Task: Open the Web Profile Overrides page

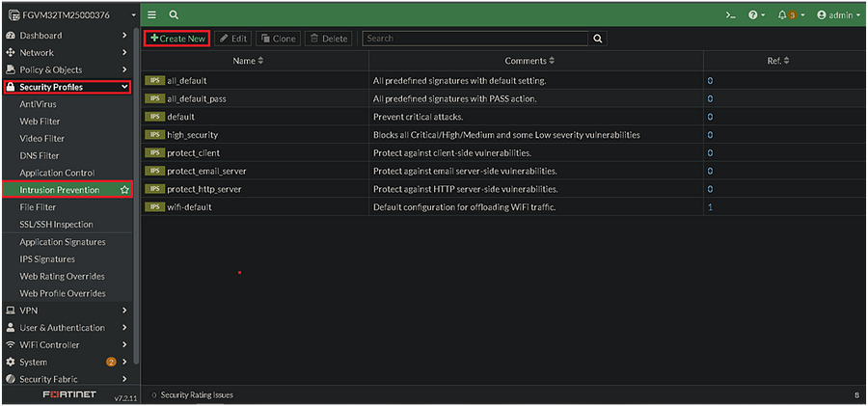Action: pyautogui.click(x=63, y=293)
